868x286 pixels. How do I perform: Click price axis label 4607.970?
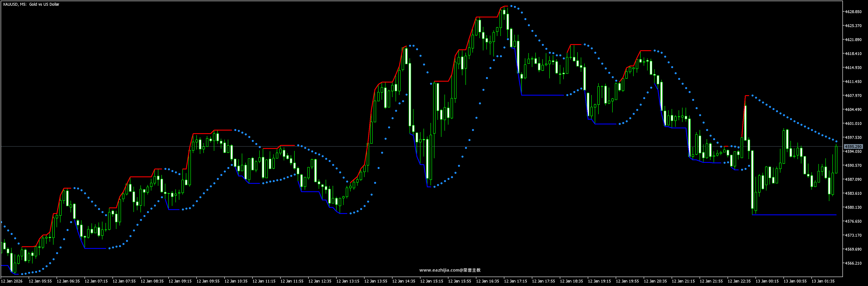tap(853, 96)
